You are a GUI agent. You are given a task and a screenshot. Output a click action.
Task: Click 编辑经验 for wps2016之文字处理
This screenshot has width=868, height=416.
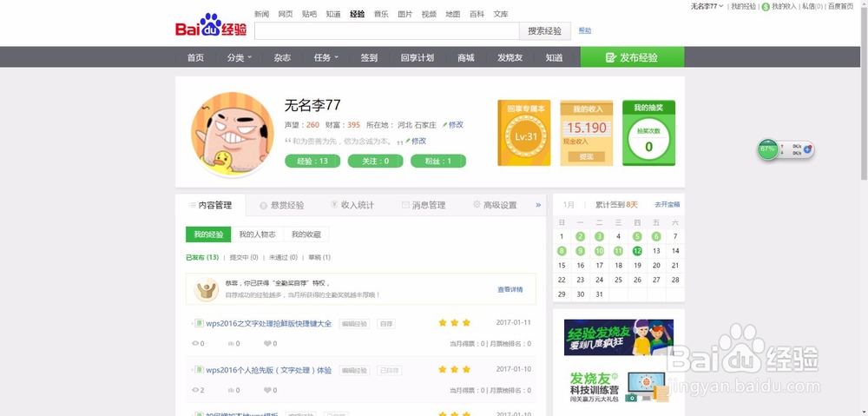tap(354, 323)
